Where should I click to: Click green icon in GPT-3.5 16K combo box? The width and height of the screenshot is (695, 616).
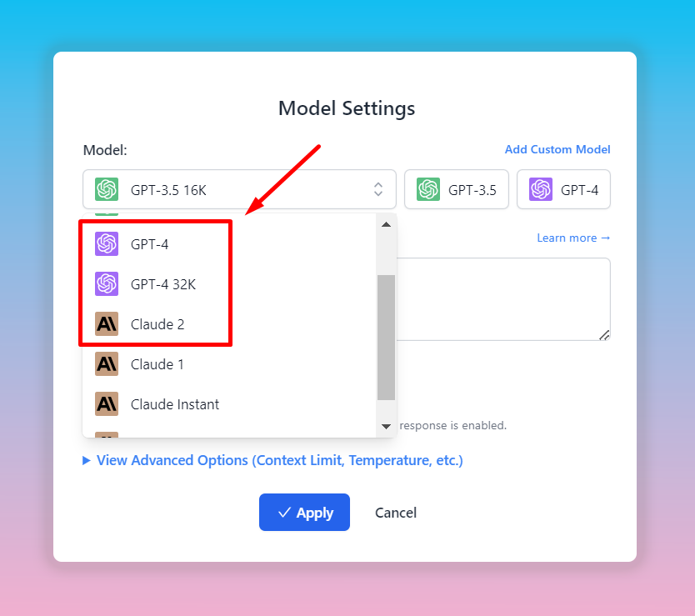(107, 190)
